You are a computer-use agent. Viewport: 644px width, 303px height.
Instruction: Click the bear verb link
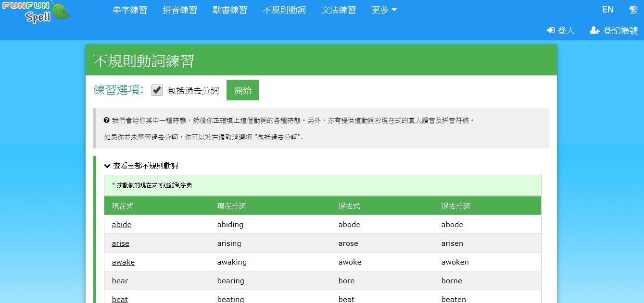coord(120,281)
